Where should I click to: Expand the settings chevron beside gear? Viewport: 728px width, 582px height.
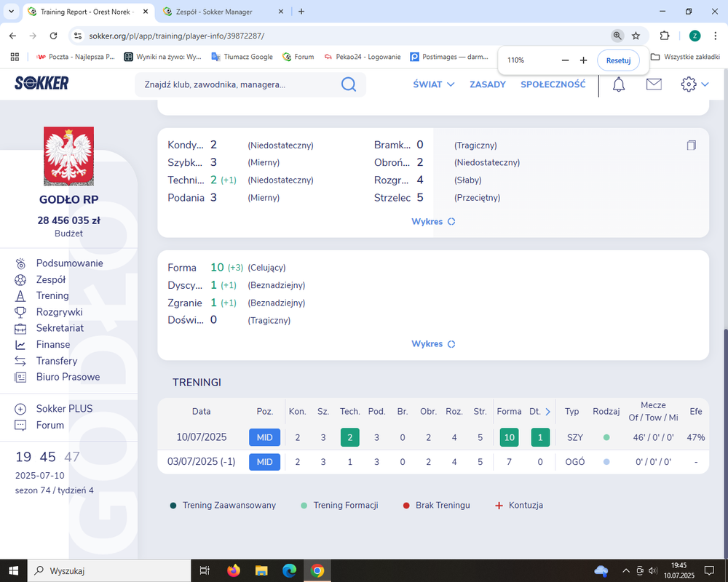(705, 84)
